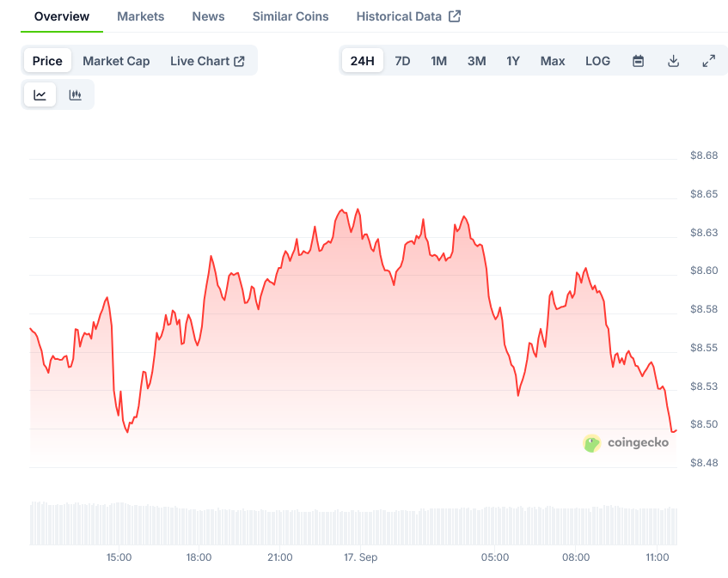Select the Price chart mode
The width and height of the screenshot is (728, 578).
[47, 61]
